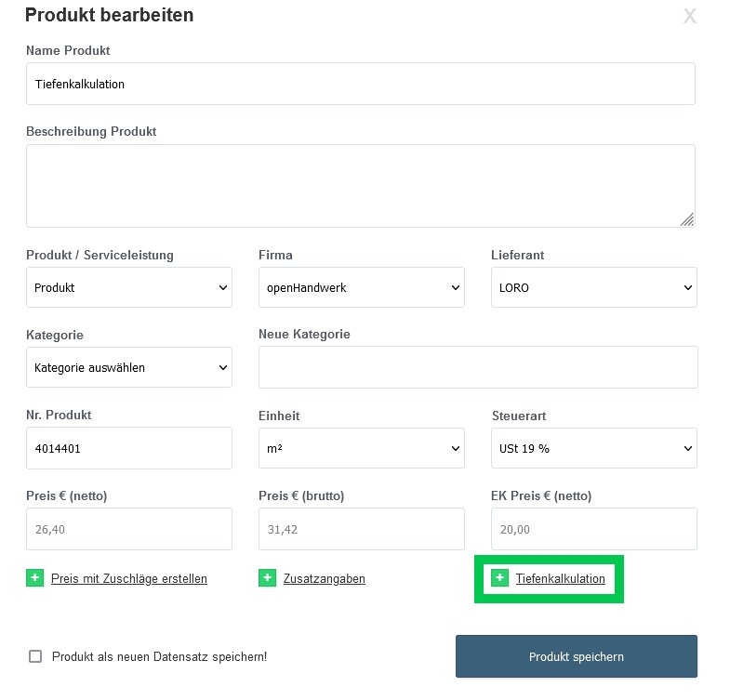Open the Kategorie auswählen dropdown
The image size is (730, 700).
(129, 367)
